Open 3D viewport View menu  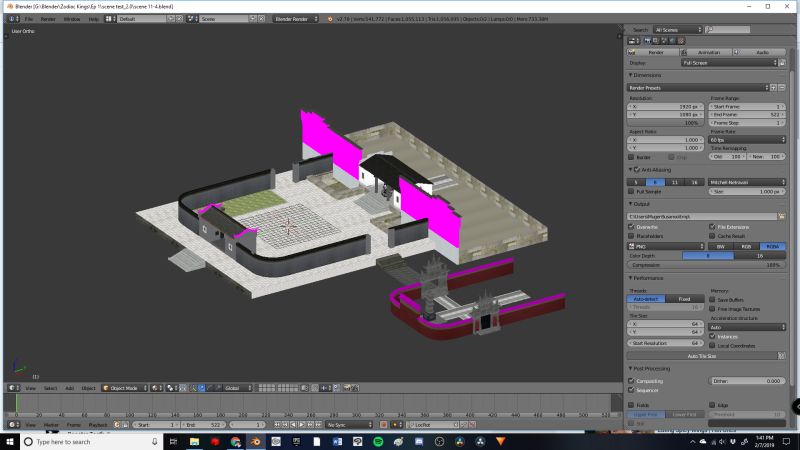click(31, 388)
